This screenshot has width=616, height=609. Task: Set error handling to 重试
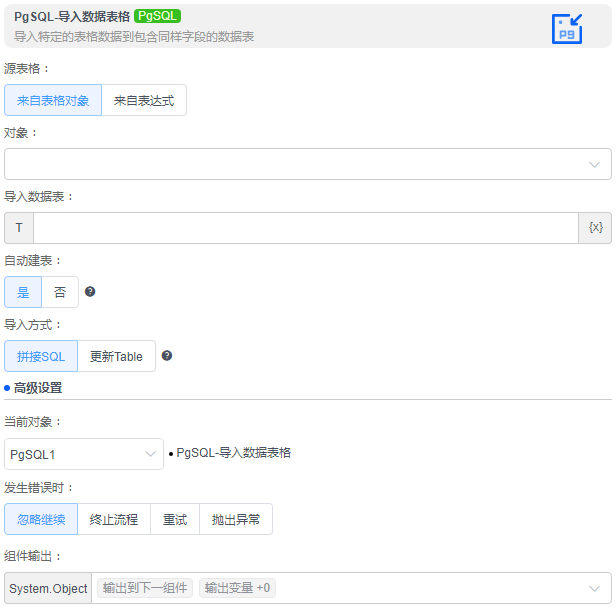coord(175,519)
